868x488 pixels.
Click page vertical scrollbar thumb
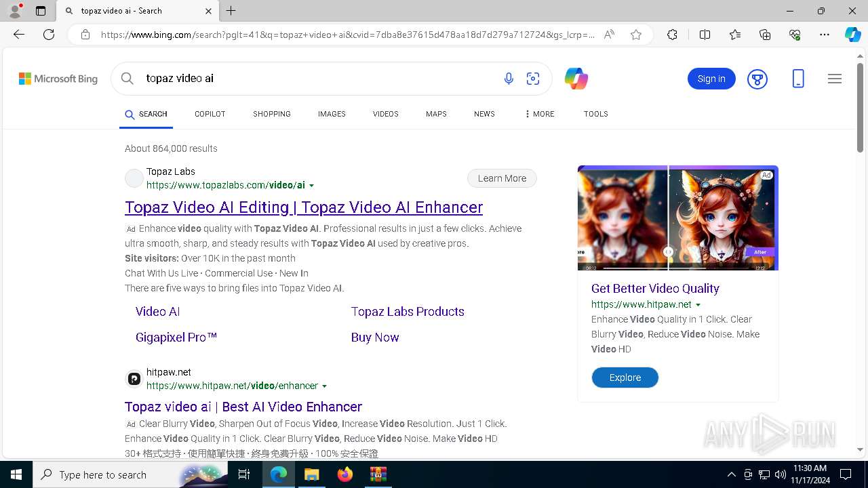point(861,108)
